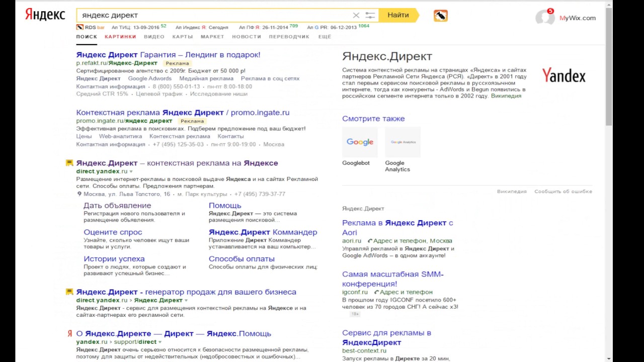Image resolution: width=644 pixels, height=362 pixels.
Task: Select the ПОИСК tab
Action: pyautogui.click(x=87, y=37)
